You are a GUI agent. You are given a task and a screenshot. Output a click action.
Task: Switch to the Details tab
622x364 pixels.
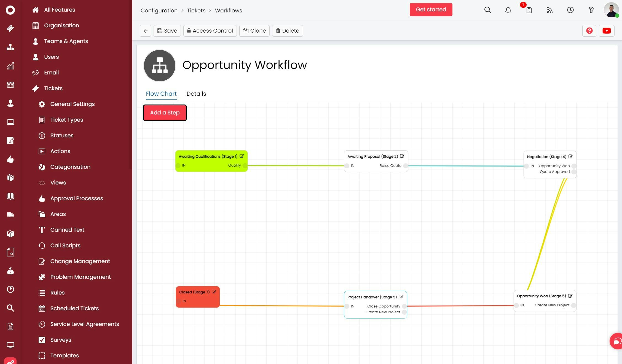pyautogui.click(x=196, y=93)
